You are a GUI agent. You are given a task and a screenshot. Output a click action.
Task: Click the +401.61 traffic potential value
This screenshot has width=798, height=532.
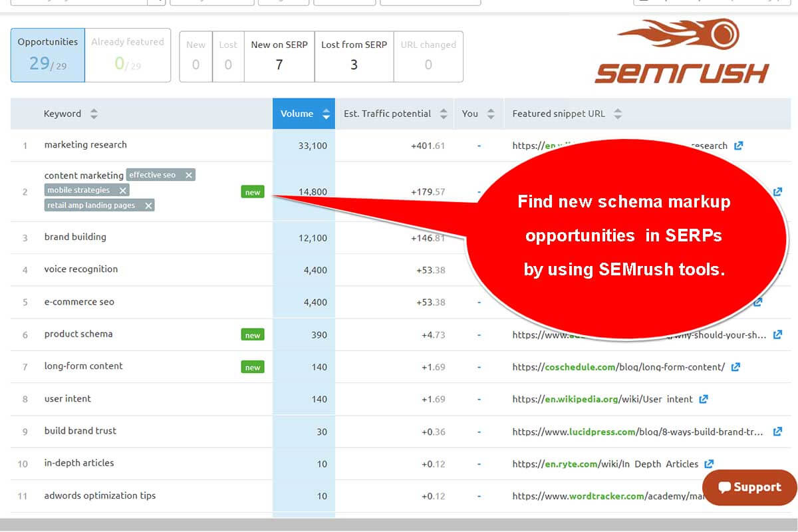428,146
